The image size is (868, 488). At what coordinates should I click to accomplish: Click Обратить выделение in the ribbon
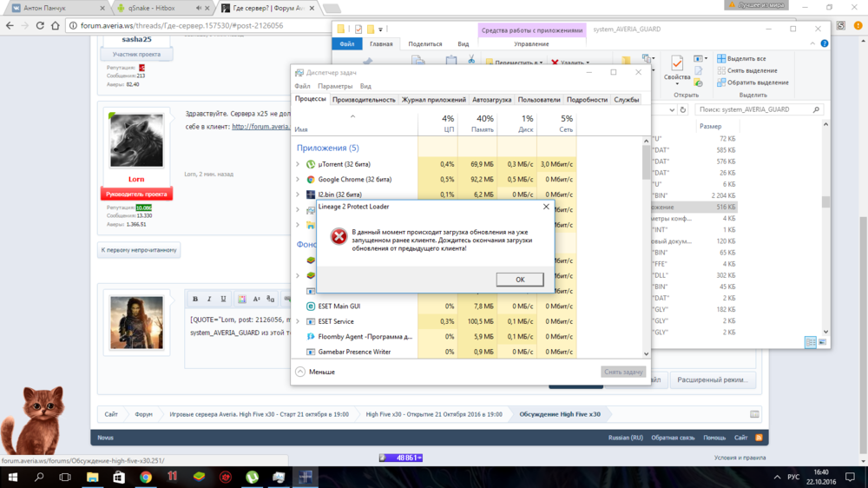point(752,82)
